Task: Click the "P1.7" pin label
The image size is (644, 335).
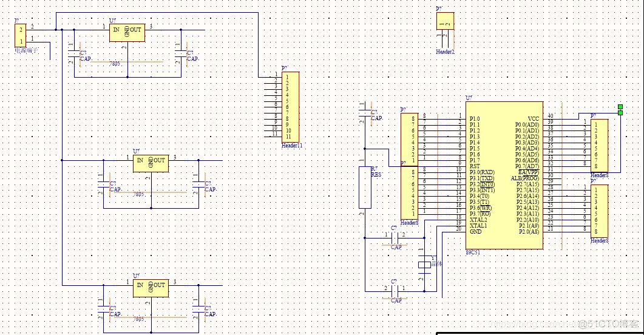Action: click(475, 160)
